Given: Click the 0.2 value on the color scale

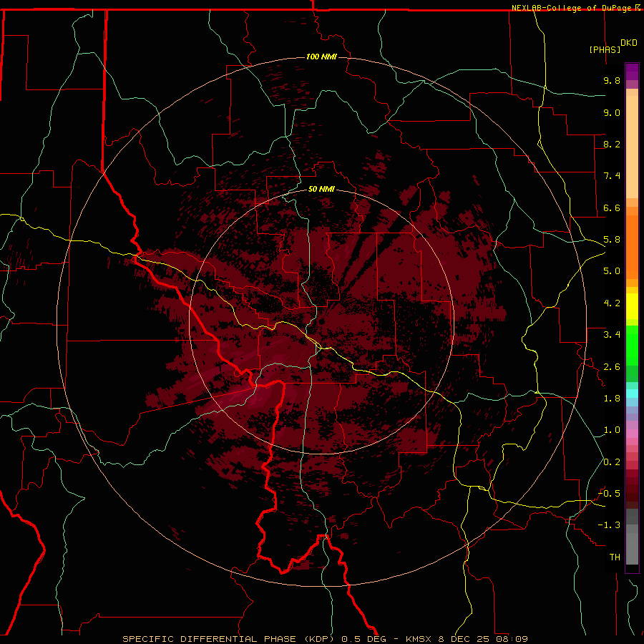Looking at the screenshot, I should [612, 462].
